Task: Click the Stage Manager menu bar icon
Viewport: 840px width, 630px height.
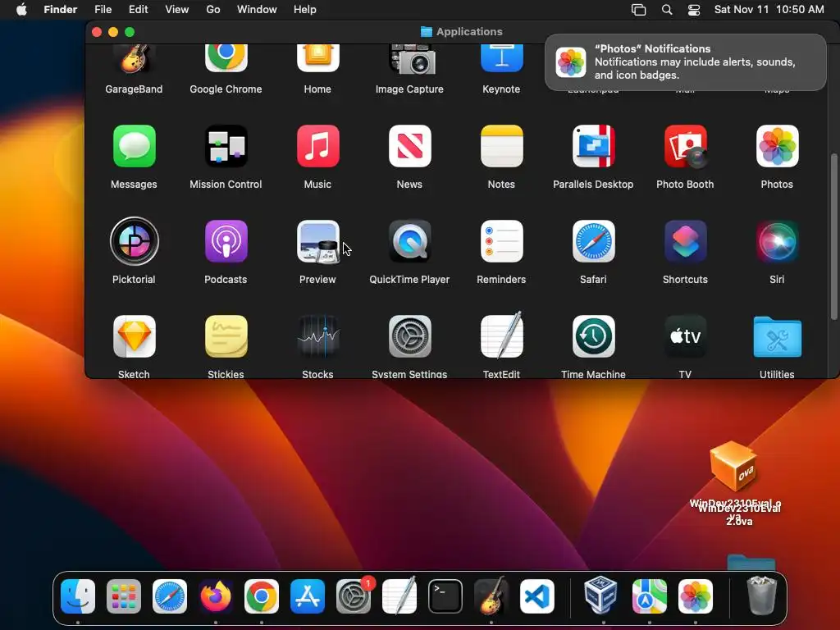Action: [x=638, y=10]
